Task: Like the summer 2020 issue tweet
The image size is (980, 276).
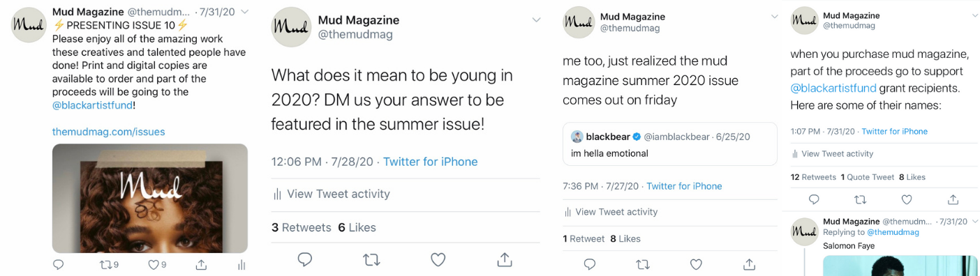Action: coord(696,264)
